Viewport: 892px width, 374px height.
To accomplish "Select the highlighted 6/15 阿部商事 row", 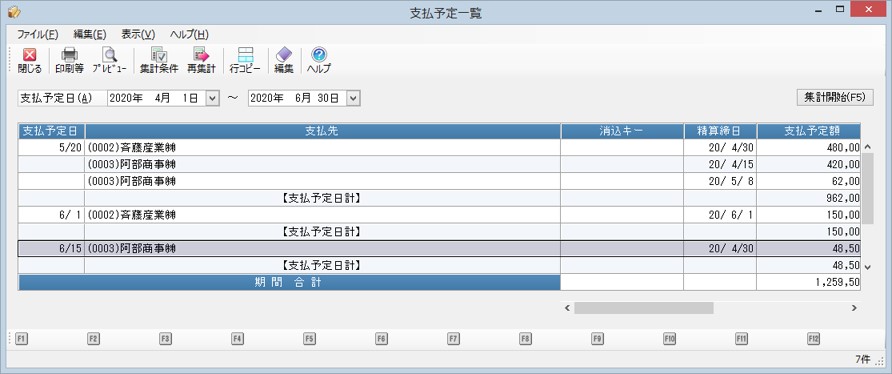I will point(439,249).
